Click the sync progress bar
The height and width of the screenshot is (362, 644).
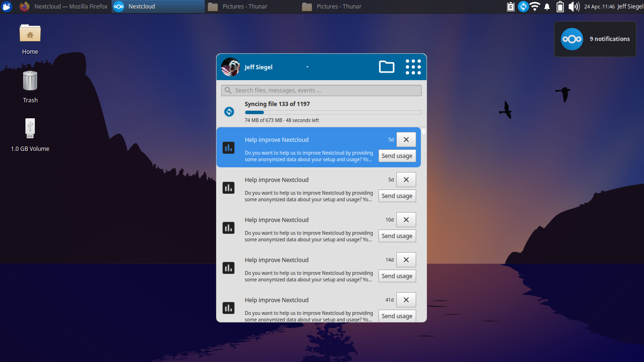coord(333,113)
